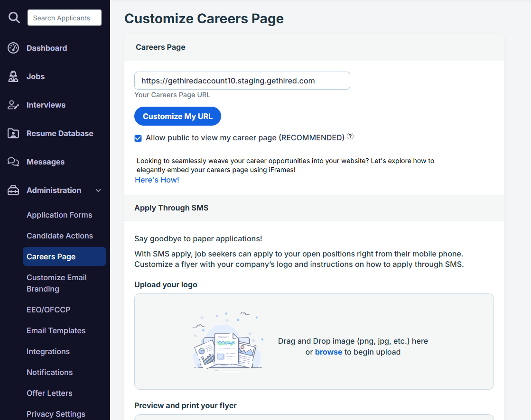
Task: Click the documents illustration in upload area
Action: 228,341
